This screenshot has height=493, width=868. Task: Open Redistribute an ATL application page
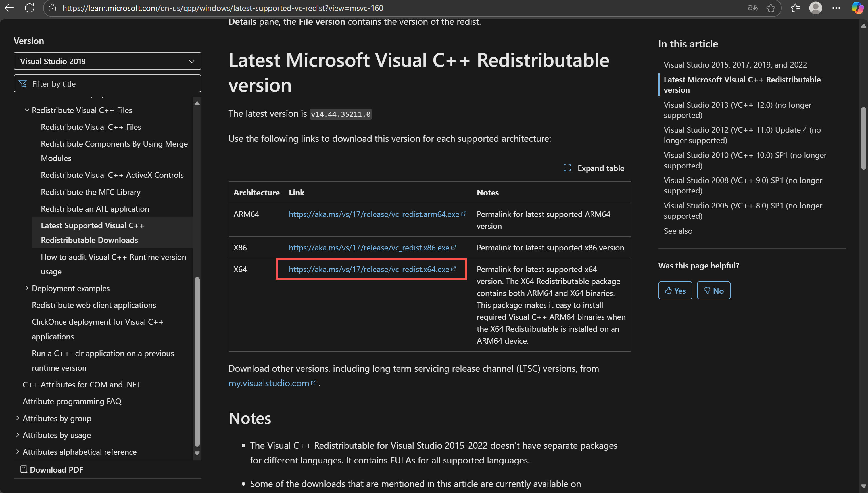[x=95, y=208]
